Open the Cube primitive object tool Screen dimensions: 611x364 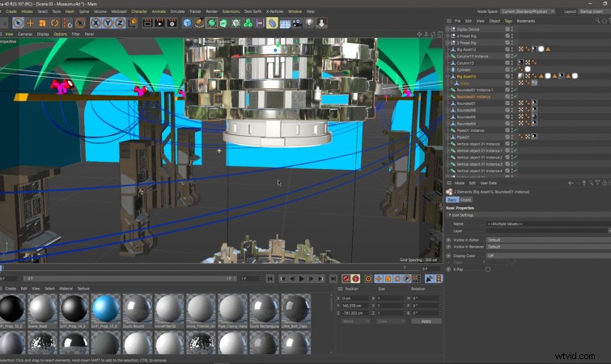coord(187,23)
